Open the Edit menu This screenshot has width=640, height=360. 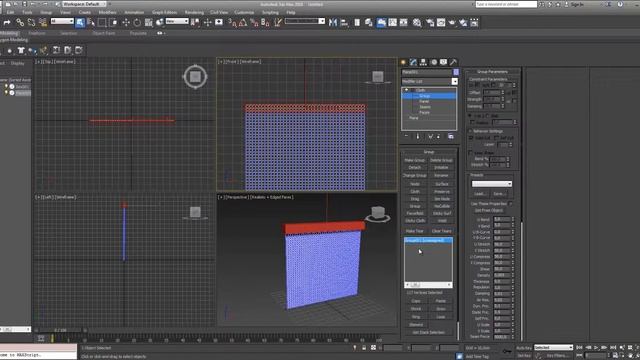[10, 12]
